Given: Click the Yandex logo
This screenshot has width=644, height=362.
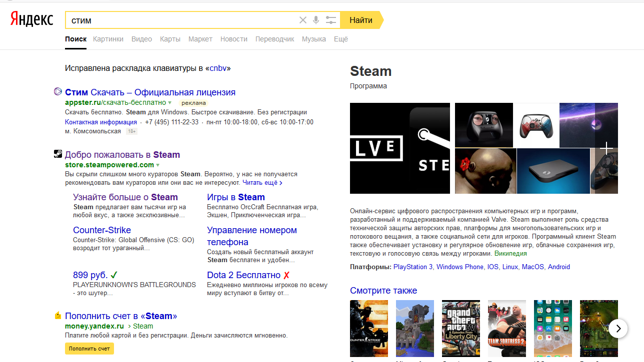Looking at the screenshot, I should 32,19.
